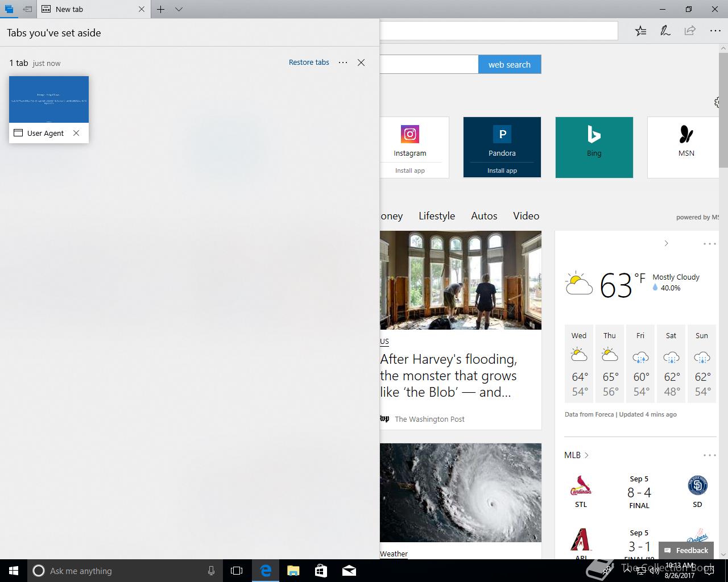Click the Cortana microphone icon
Screen dimensions: 728x582
pyautogui.click(x=211, y=571)
